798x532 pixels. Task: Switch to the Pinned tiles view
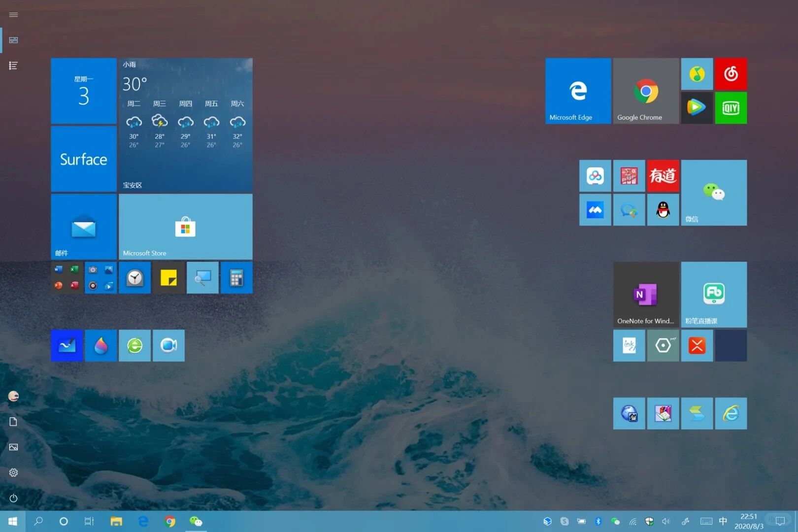tap(13, 40)
